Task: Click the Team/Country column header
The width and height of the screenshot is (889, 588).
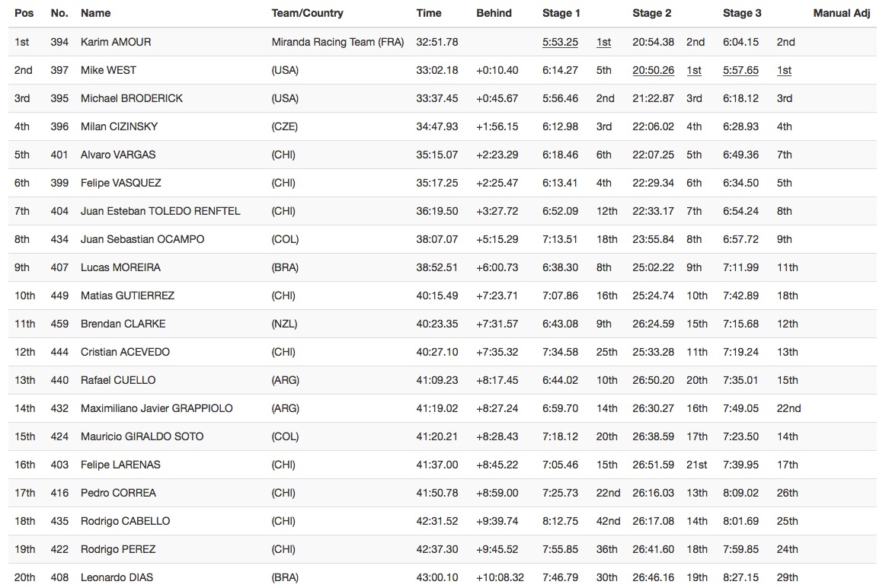Action: point(307,13)
